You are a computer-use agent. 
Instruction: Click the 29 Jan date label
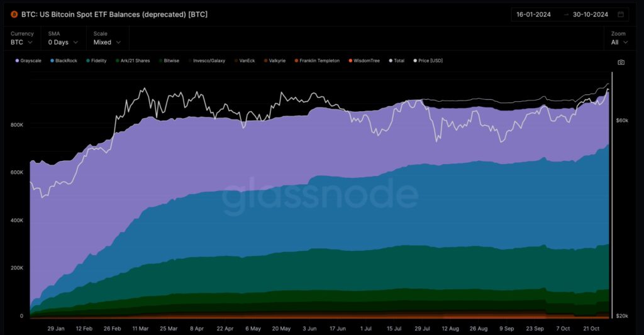pyautogui.click(x=56, y=329)
